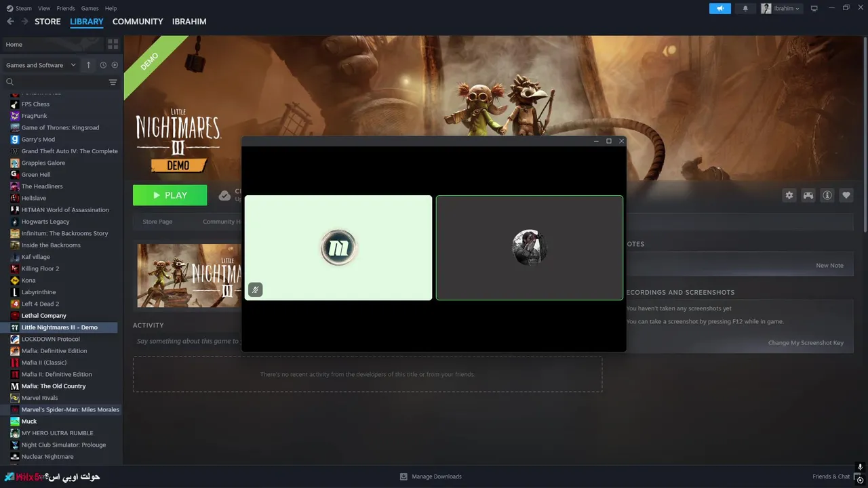Click the green PLAY button
This screenshot has height=488, width=868.
pos(170,195)
